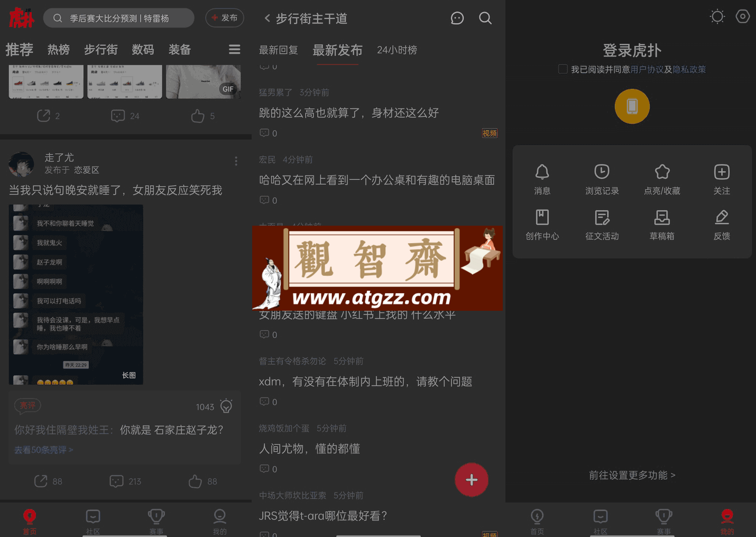Image resolution: width=756 pixels, height=537 pixels.
Task: Open more options for 走了尤's post
Action: pyautogui.click(x=236, y=161)
